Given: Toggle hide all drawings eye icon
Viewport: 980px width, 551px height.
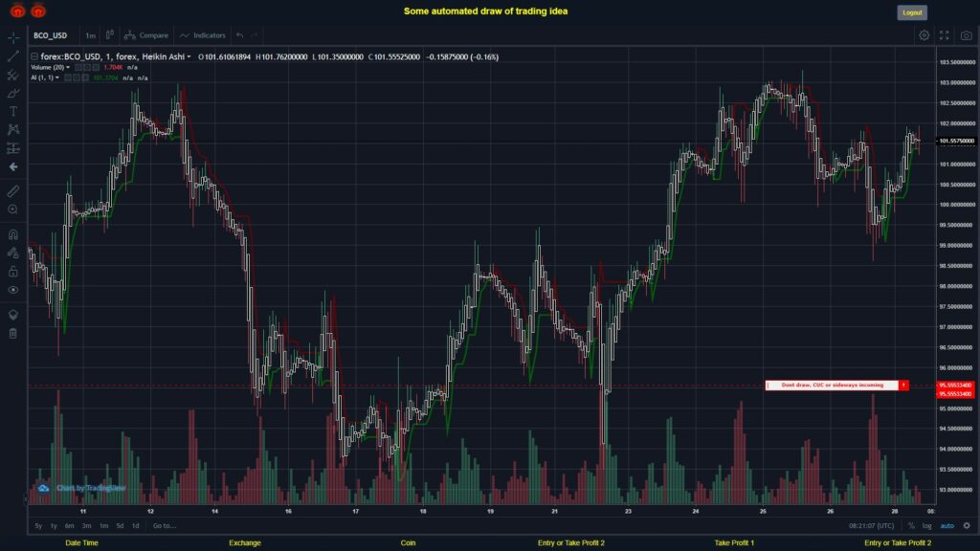Looking at the screenshot, I should coord(13,290).
